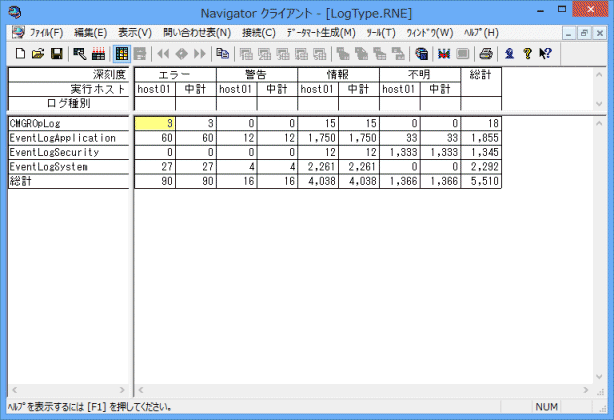This screenshot has height=420, width=614.
Task: Click the Save floppy disk icon
Action: (x=56, y=53)
